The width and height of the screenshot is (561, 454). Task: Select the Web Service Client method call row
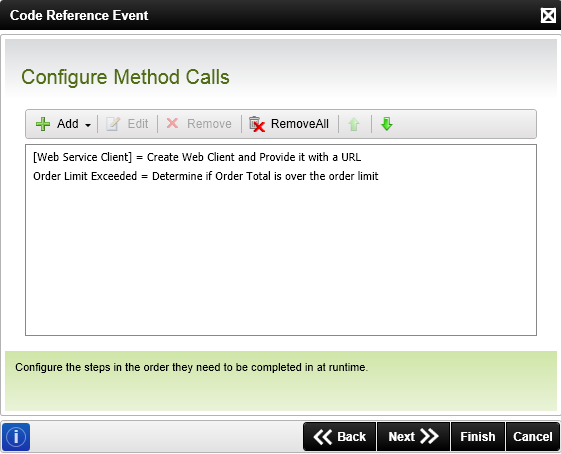click(x=281, y=157)
